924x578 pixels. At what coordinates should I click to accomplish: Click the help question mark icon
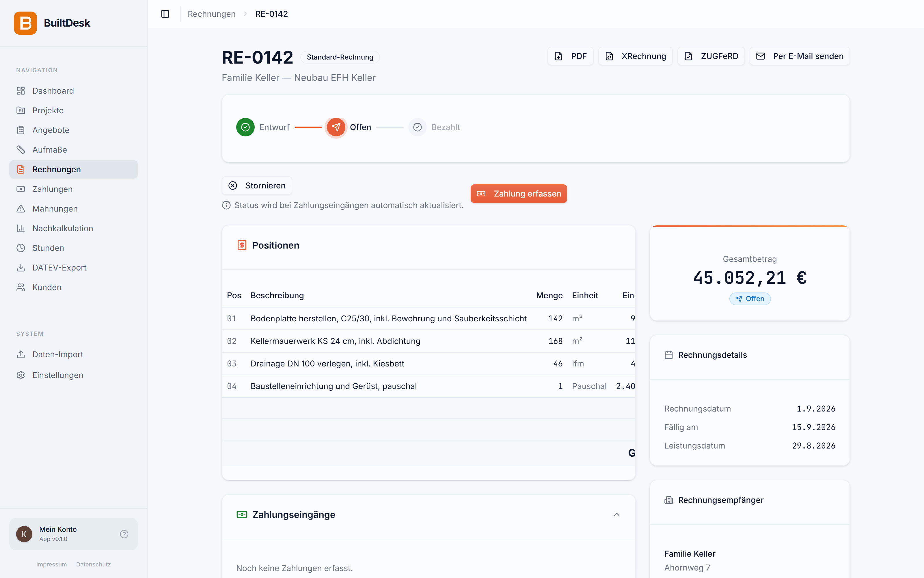(x=124, y=534)
